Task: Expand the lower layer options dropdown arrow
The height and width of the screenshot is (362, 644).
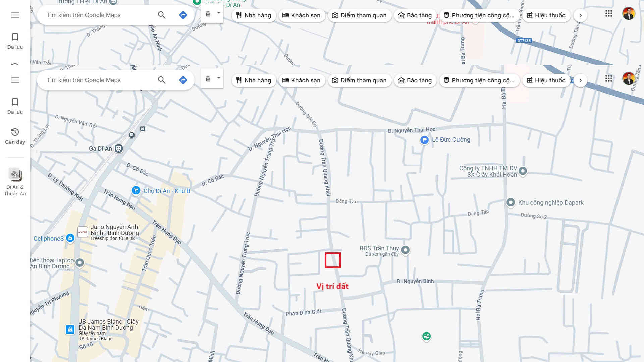Action: (x=219, y=78)
